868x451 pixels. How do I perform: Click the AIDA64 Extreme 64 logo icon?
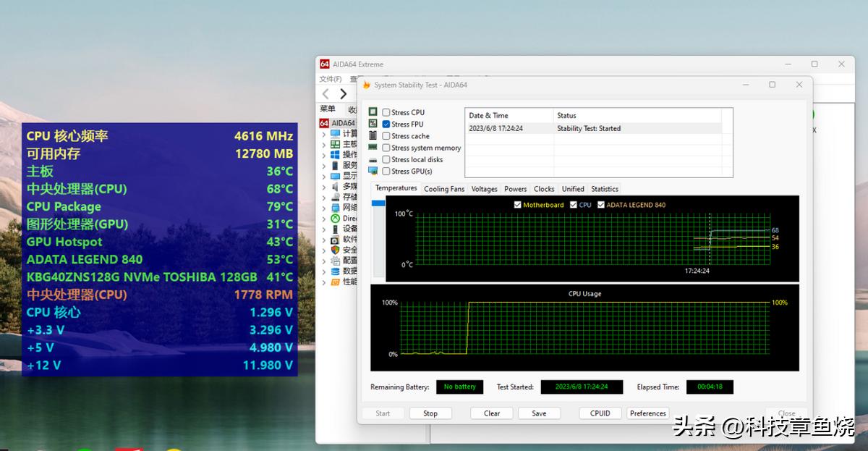(x=325, y=64)
